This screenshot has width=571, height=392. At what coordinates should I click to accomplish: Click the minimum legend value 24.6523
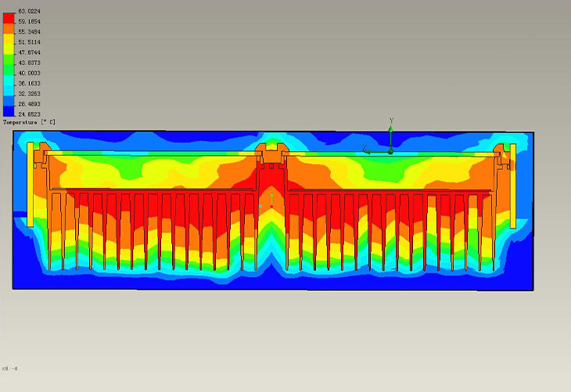coord(29,114)
